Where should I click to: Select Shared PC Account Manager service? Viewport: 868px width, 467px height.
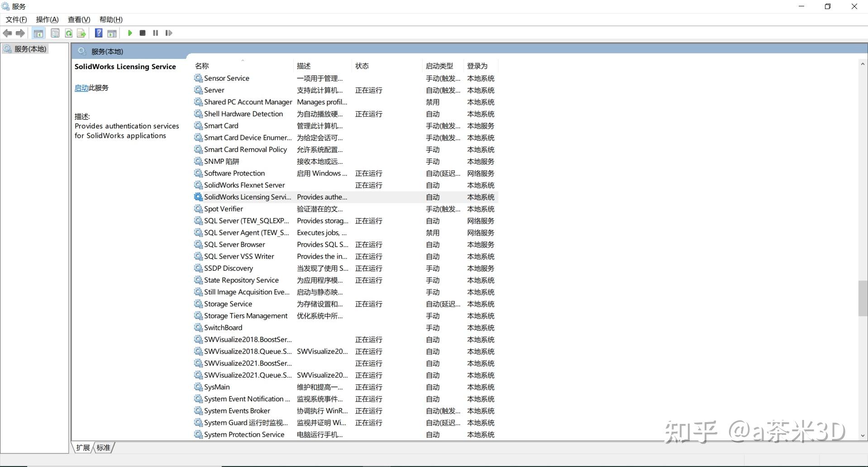[346, 102]
